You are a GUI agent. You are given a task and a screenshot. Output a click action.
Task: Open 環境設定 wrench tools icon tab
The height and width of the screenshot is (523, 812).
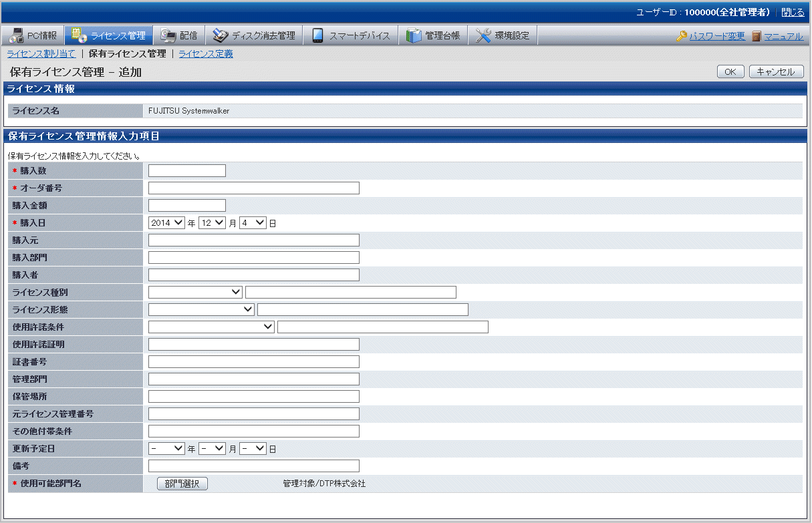[503, 35]
